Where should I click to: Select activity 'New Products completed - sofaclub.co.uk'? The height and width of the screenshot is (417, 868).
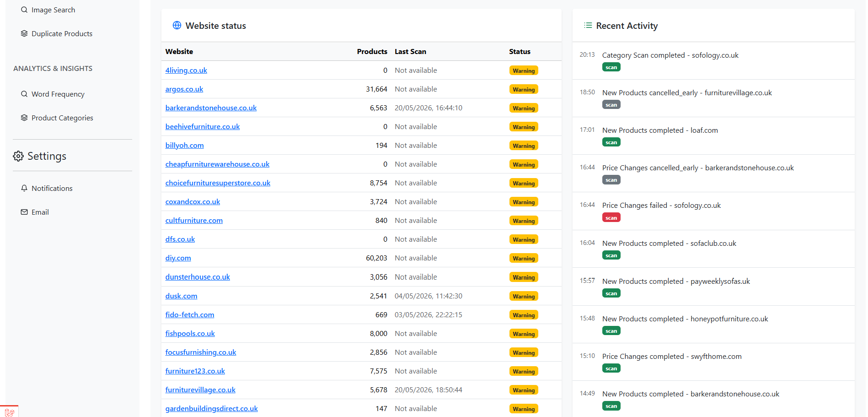click(669, 243)
